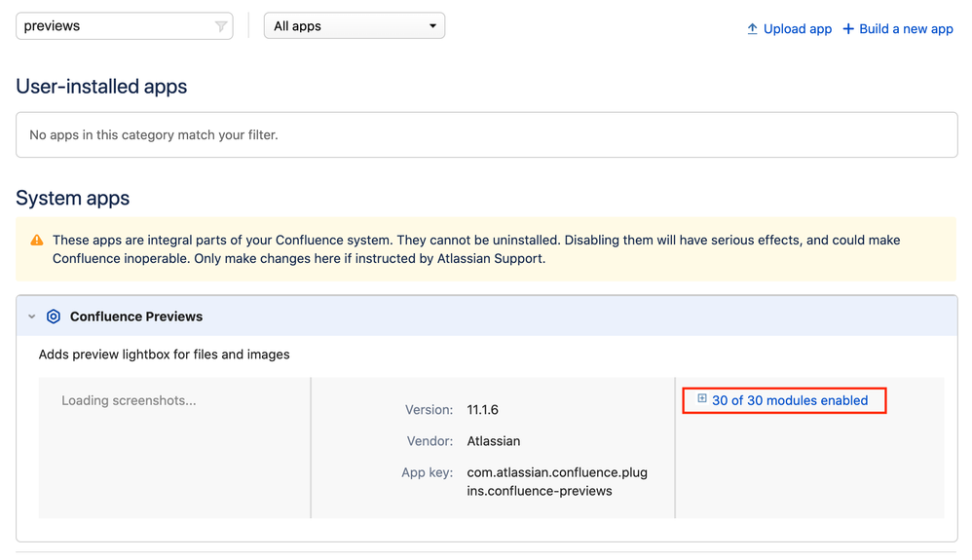The height and width of the screenshot is (560, 972).
Task: Open the All apps dropdown
Action: (x=354, y=26)
